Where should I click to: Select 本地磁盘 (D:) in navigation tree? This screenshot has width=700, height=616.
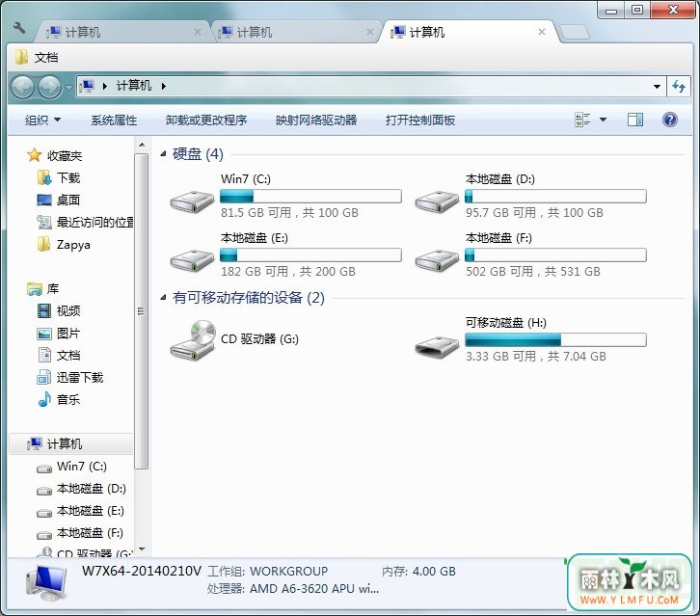[x=81, y=489]
